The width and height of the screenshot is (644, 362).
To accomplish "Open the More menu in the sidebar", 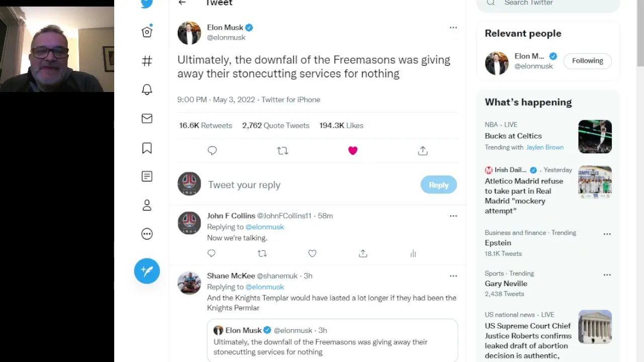I will click(x=147, y=234).
